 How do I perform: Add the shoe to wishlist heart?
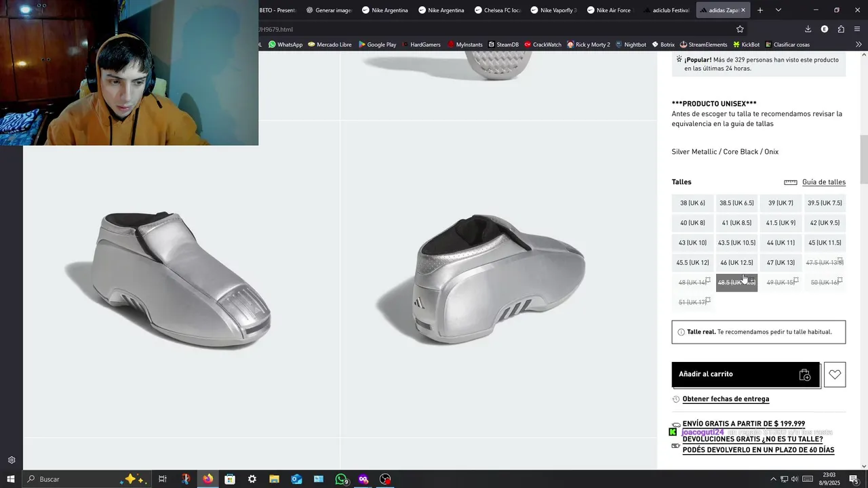[x=835, y=374]
